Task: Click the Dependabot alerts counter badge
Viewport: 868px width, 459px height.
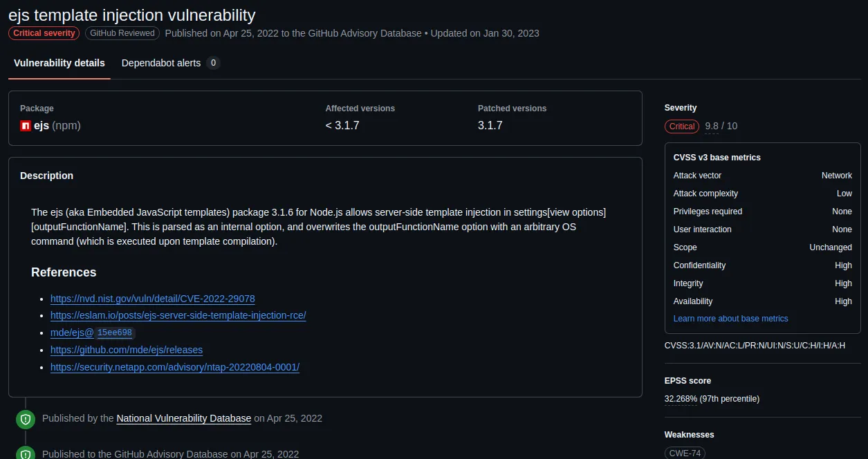Action: (214, 63)
